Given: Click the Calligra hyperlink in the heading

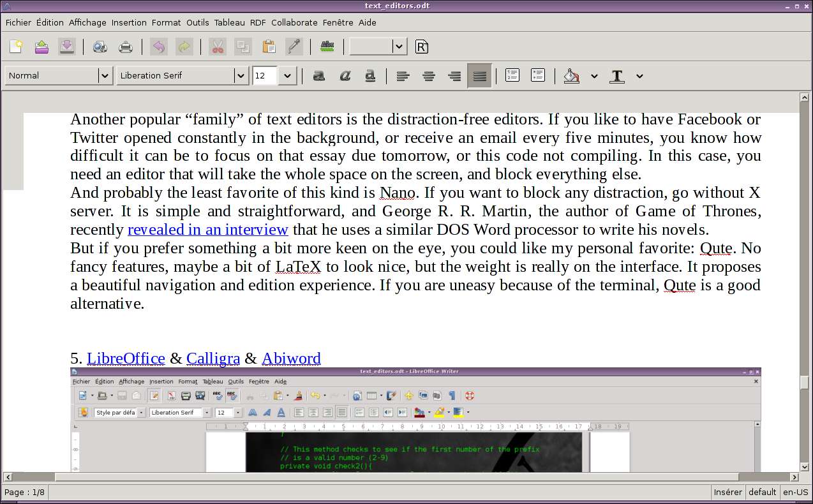Looking at the screenshot, I should [x=213, y=359].
